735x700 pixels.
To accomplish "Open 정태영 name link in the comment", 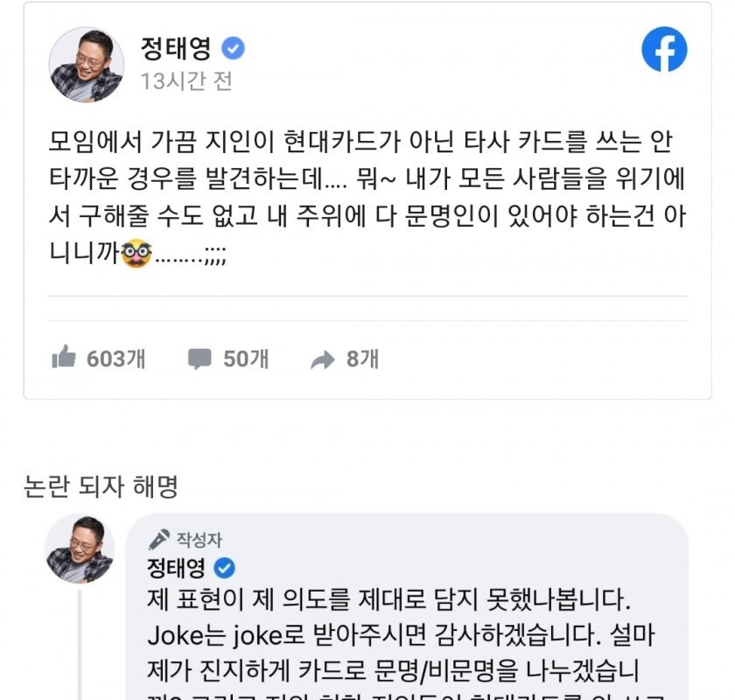I will pos(177,569).
